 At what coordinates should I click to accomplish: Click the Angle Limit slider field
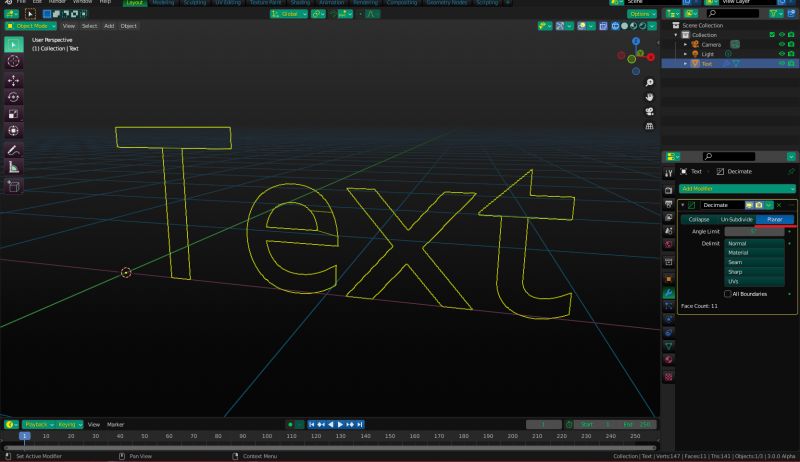pyautogui.click(x=754, y=232)
